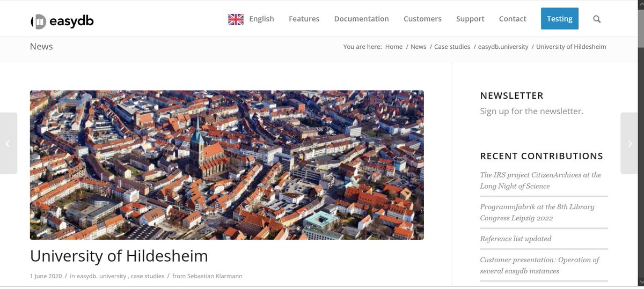Open author Sebastian Klarmann link
This screenshot has height=289, width=644.
point(214,276)
